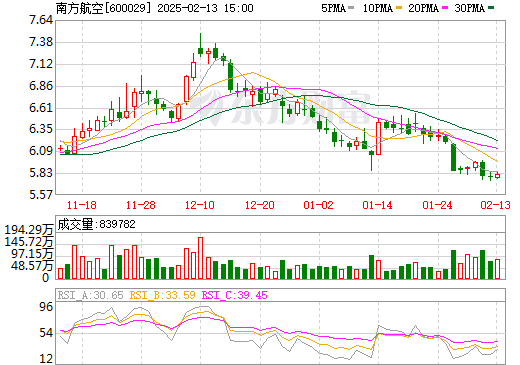This screenshot has width=520, height=365.
Task: Click the 5PMA gray legend swatch
Action: point(351,8)
